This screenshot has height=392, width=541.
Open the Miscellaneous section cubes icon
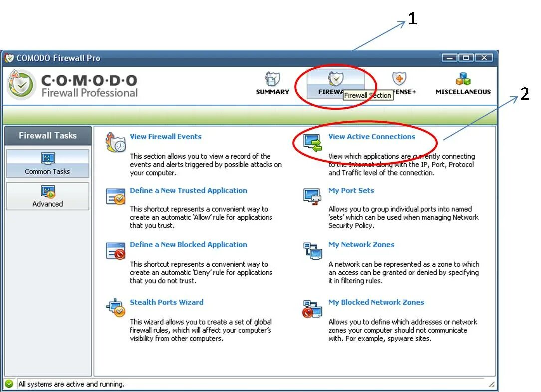point(463,79)
